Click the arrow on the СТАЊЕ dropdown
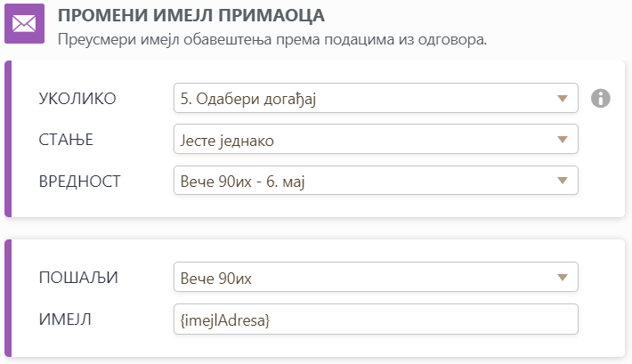Viewport: 632px width, 364px height. (x=562, y=139)
